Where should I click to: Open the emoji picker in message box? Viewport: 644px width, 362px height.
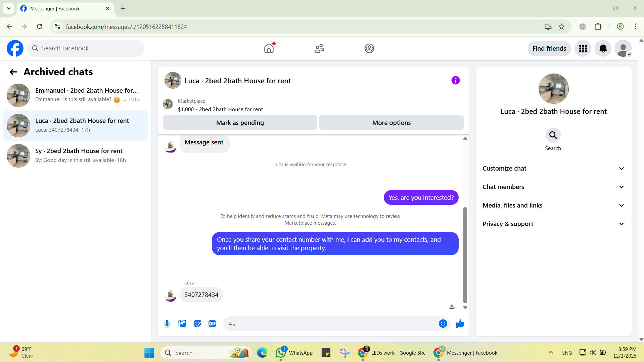point(443,324)
